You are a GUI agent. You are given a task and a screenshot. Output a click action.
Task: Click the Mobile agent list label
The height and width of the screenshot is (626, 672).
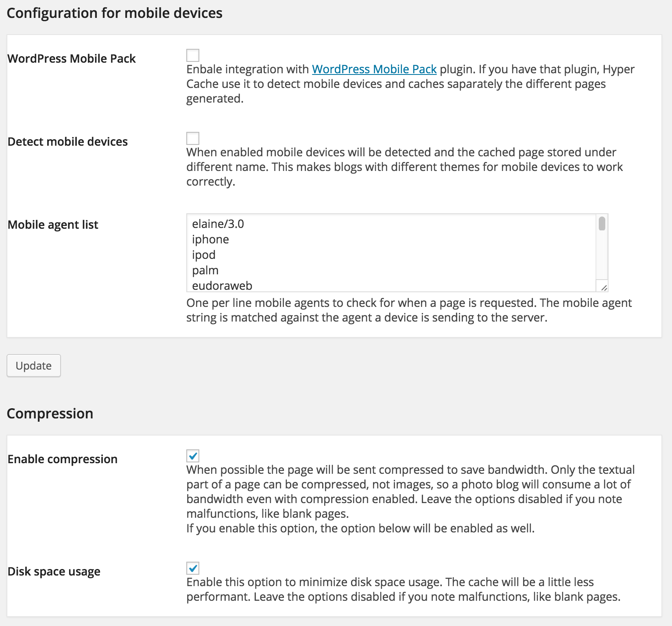click(53, 225)
